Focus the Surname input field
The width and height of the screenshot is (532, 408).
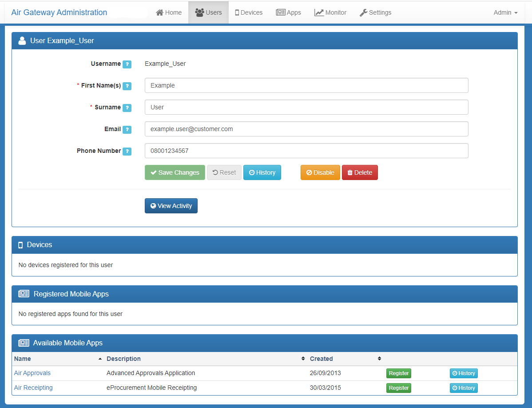[306, 107]
